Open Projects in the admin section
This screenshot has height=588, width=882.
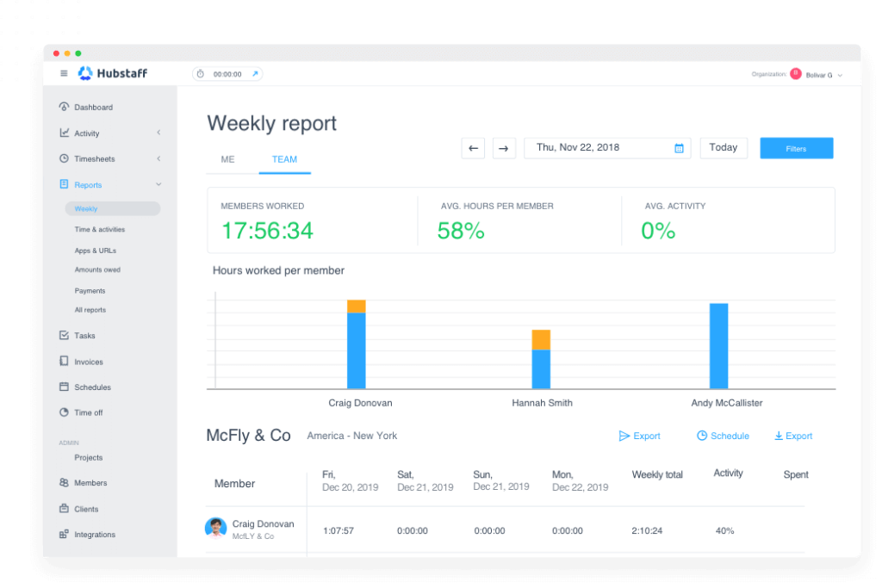point(89,458)
